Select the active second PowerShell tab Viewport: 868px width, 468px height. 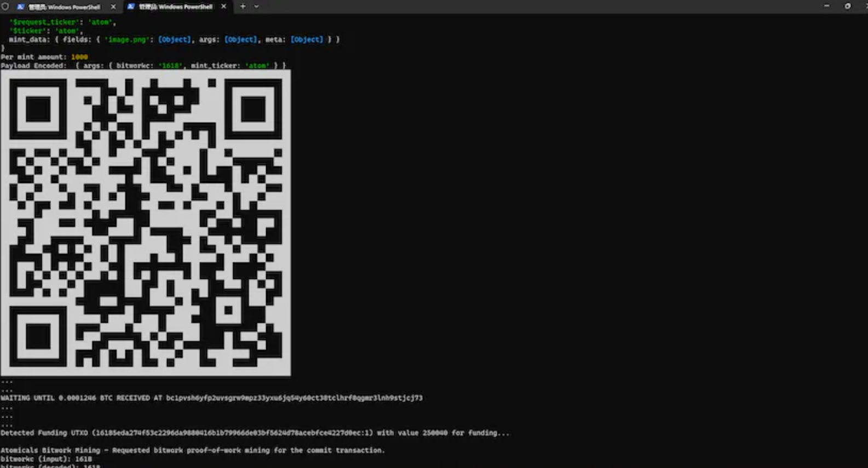pyautogui.click(x=176, y=7)
